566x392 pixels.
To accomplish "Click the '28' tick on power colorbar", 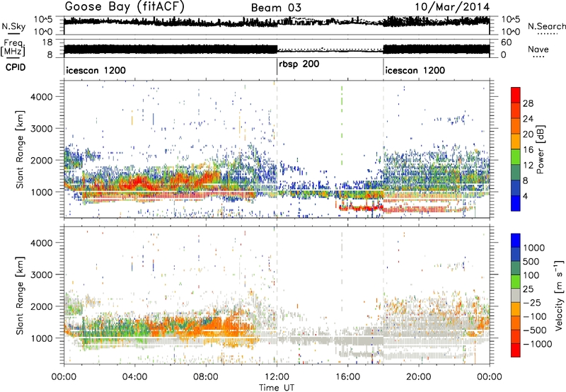I will pos(528,103).
